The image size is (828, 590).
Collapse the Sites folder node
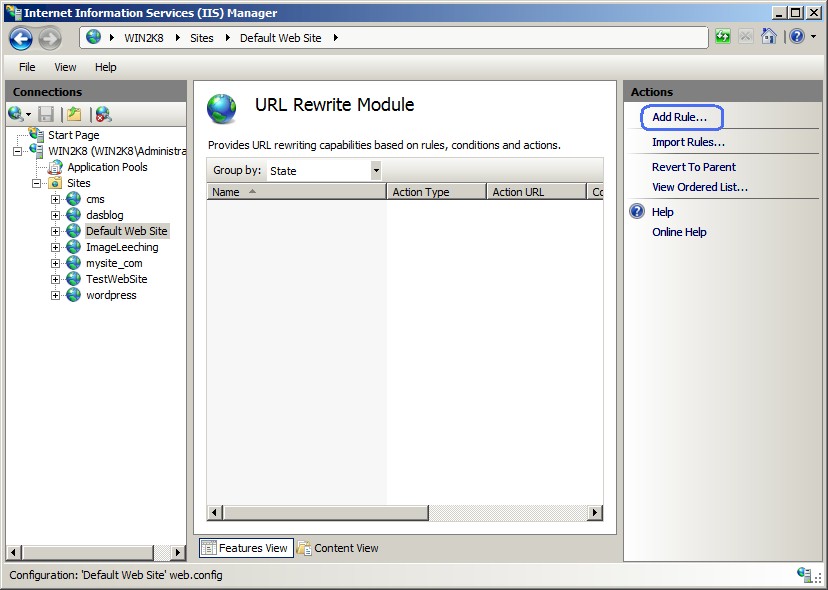pos(36,183)
